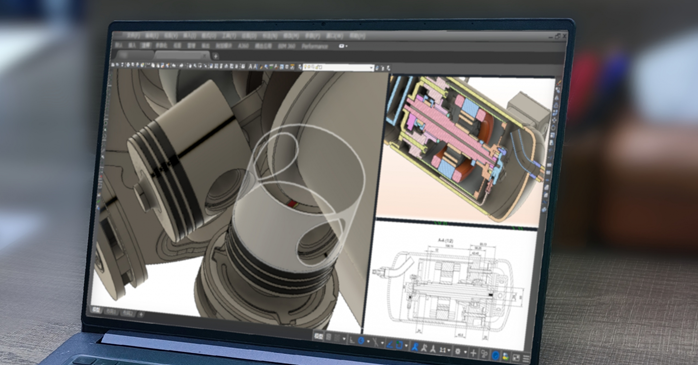Click the Workspace Switching gear icon
Viewport: 698px width, 365px height.
click(x=458, y=351)
